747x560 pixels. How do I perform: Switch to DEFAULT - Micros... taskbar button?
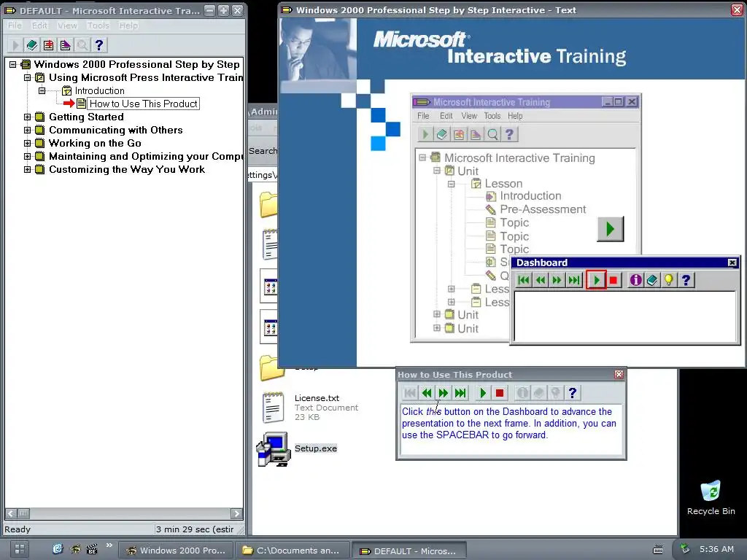409,551
